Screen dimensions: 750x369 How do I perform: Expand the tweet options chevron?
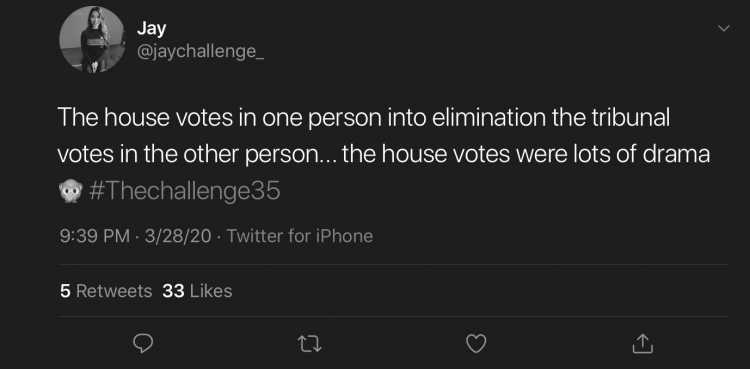tap(724, 29)
